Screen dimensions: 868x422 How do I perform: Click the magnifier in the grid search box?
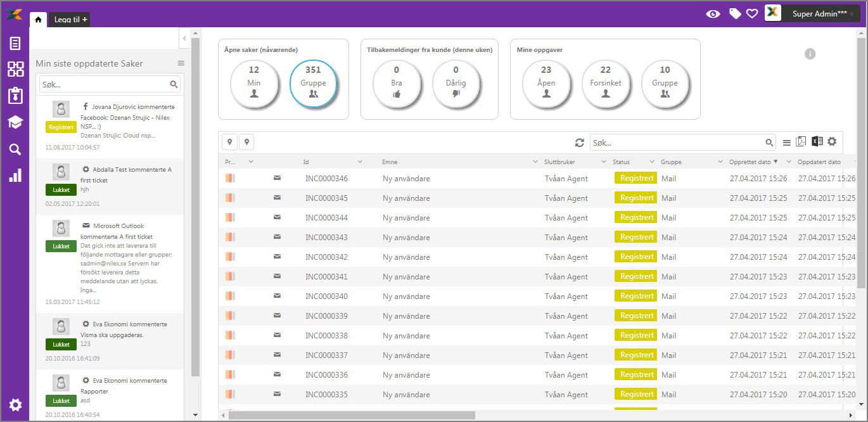click(x=769, y=143)
